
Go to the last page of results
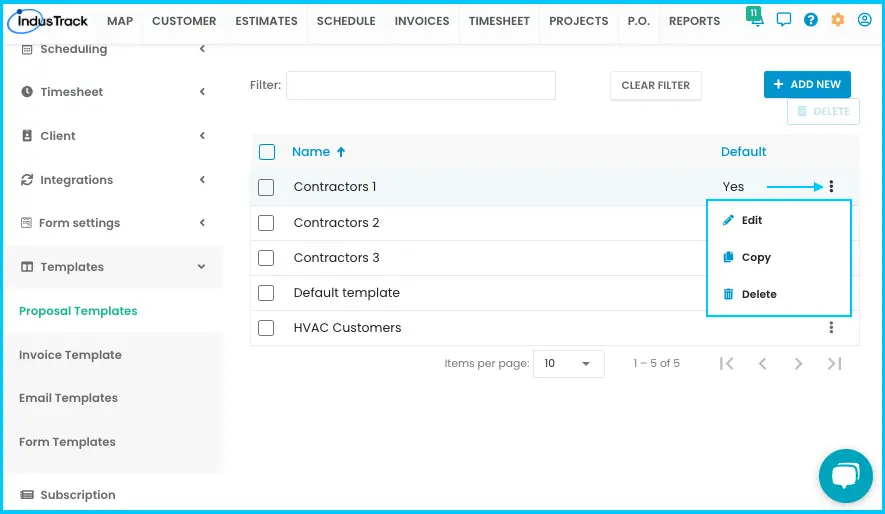pos(834,364)
